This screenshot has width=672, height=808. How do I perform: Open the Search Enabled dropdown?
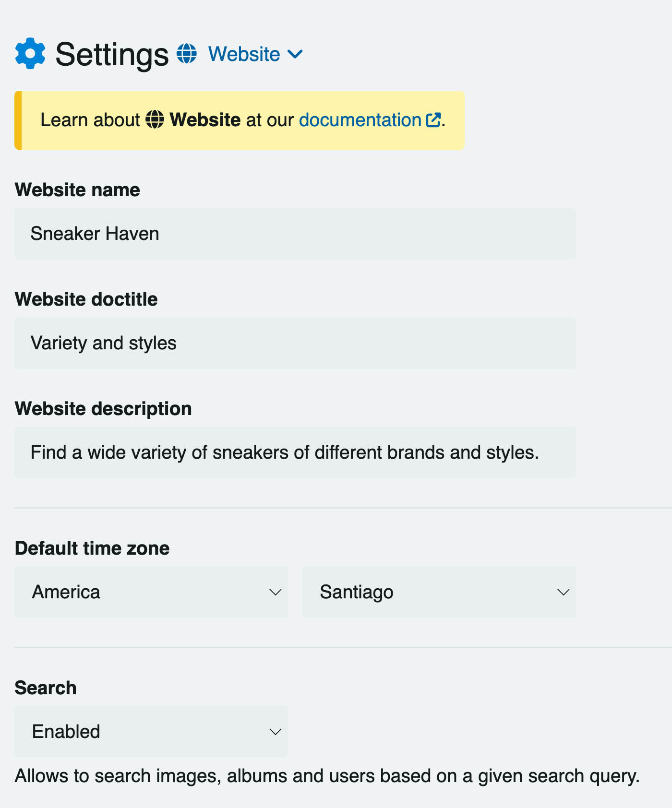(x=151, y=732)
